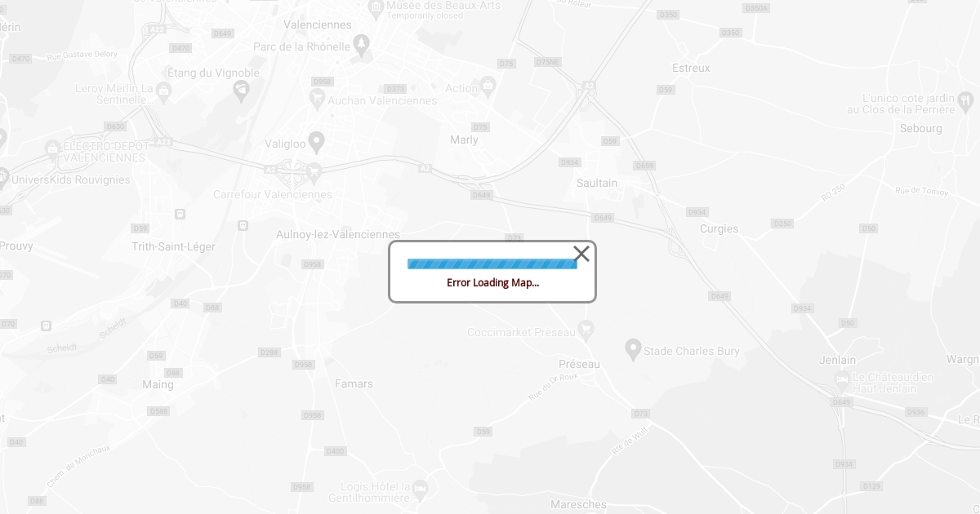
Task: Select the Le Château d'en Haut Jenlain hotel icon
Action: click(x=842, y=379)
